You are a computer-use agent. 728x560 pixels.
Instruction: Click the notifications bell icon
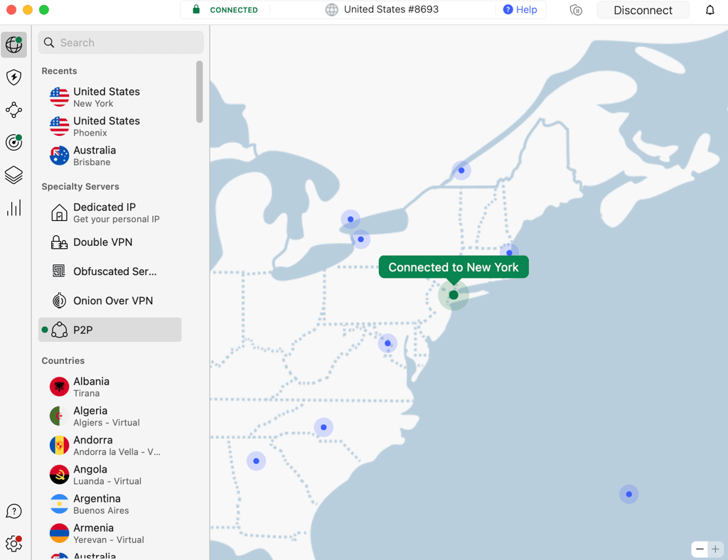[x=710, y=10]
